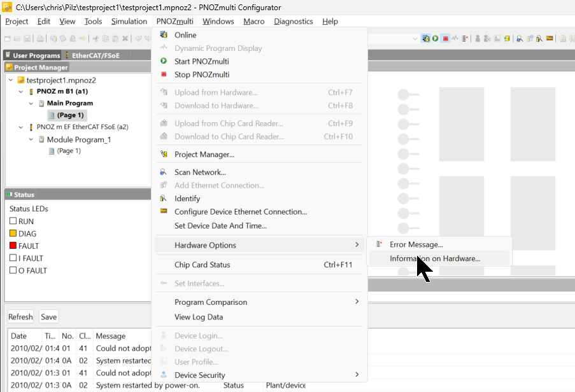Click the Save button above error log
The height and width of the screenshot is (392, 575).
click(x=49, y=316)
